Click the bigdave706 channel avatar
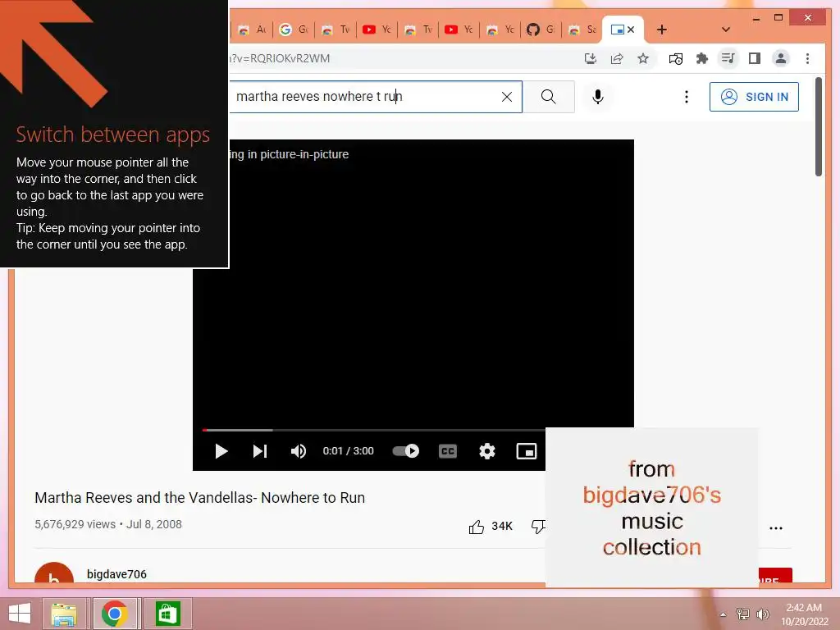The height and width of the screenshot is (630, 840). tap(54, 572)
